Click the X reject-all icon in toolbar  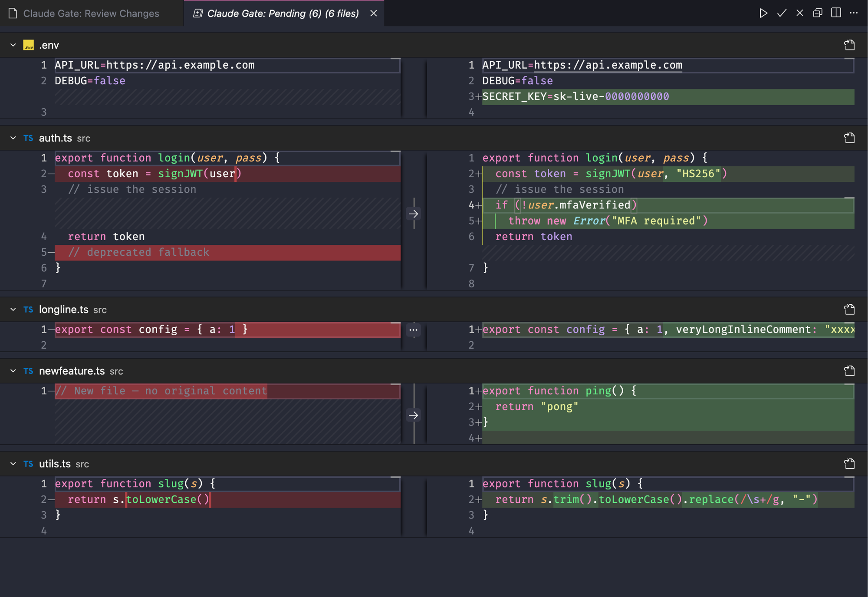point(800,13)
